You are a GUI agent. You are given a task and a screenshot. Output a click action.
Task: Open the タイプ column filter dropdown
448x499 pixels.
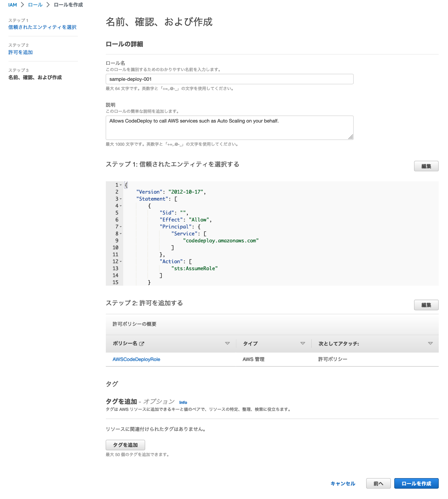click(x=303, y=343)
